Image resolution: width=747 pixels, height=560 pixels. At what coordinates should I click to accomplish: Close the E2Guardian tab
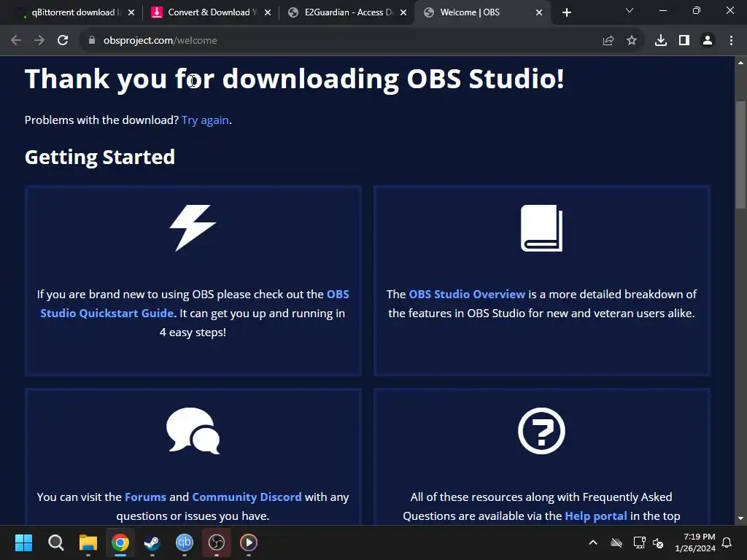(403, 12)
